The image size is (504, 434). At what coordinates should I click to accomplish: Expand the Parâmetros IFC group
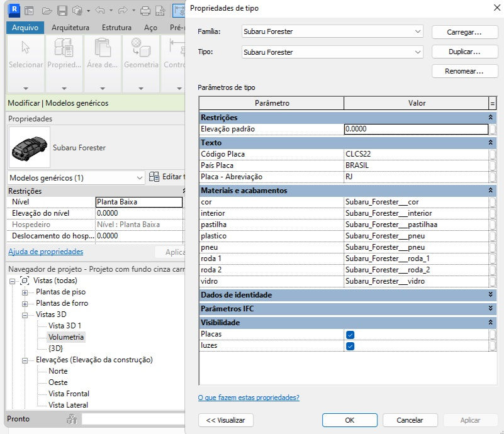point(491,308)
